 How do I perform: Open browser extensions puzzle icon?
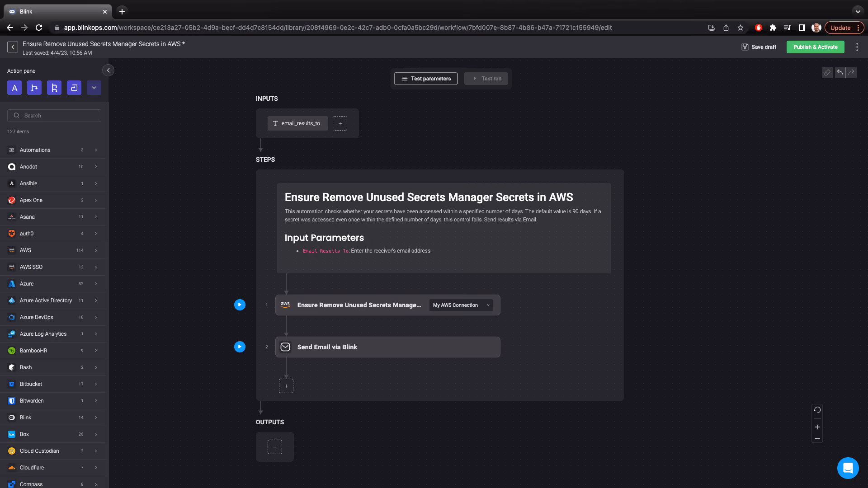[773, 28]
